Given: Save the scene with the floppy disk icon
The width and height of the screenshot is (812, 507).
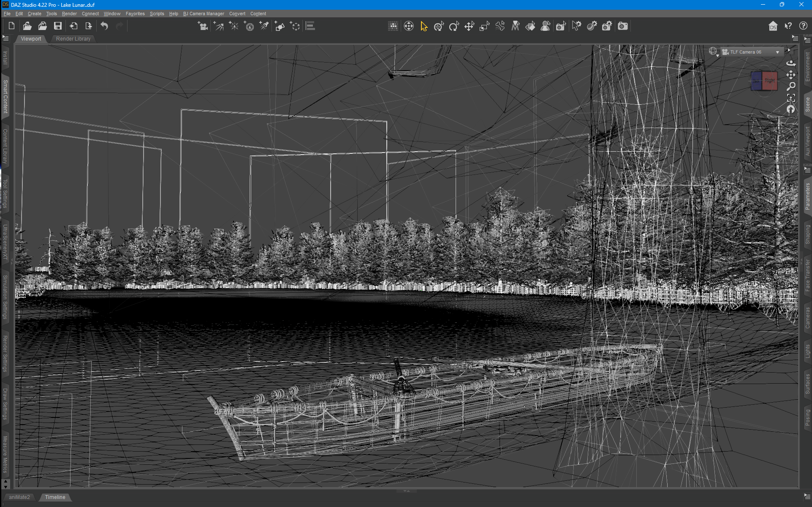Looking at the screenshot, I should point(58,26).
